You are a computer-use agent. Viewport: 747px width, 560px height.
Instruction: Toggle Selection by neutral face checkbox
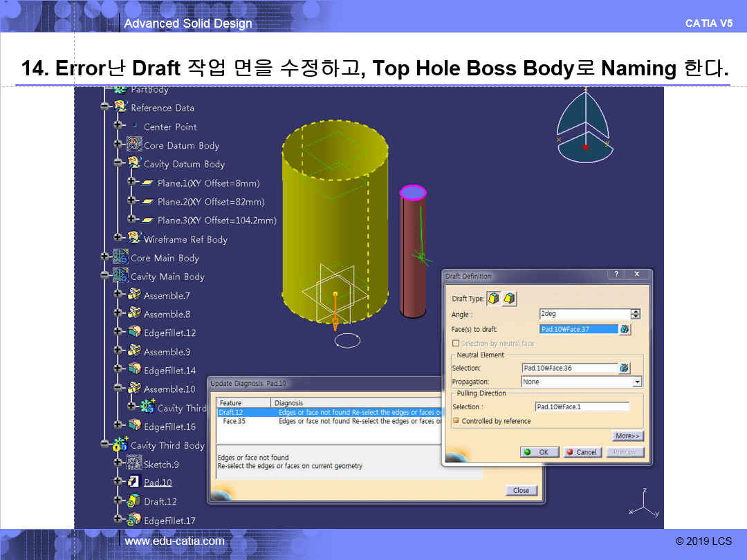456,344
